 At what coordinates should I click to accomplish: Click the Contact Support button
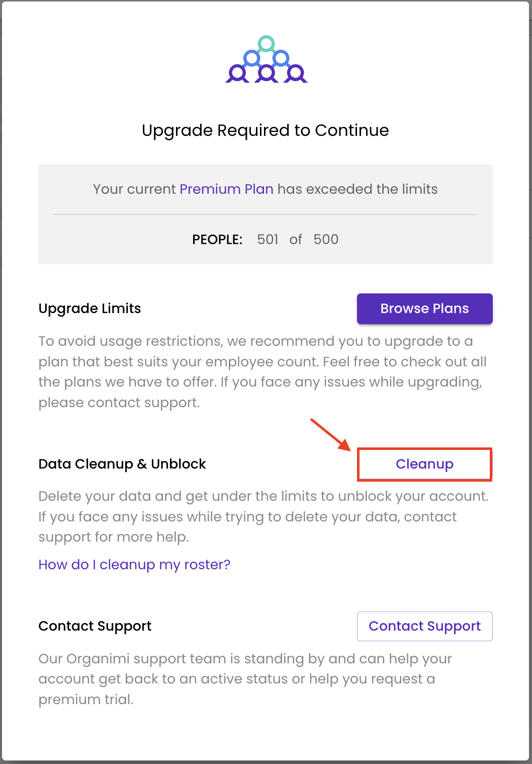tap(424, 626)
